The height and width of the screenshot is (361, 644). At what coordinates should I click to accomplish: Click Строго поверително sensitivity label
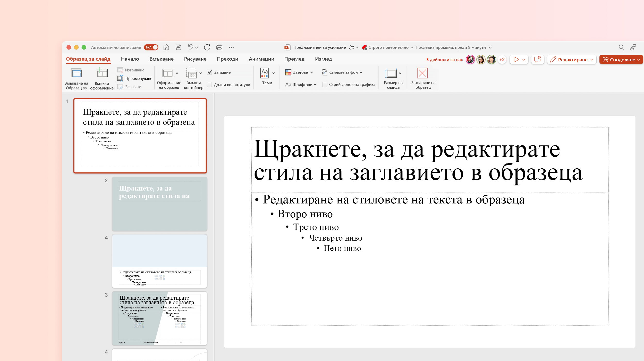pyautogui.click(x=388, y=47)
